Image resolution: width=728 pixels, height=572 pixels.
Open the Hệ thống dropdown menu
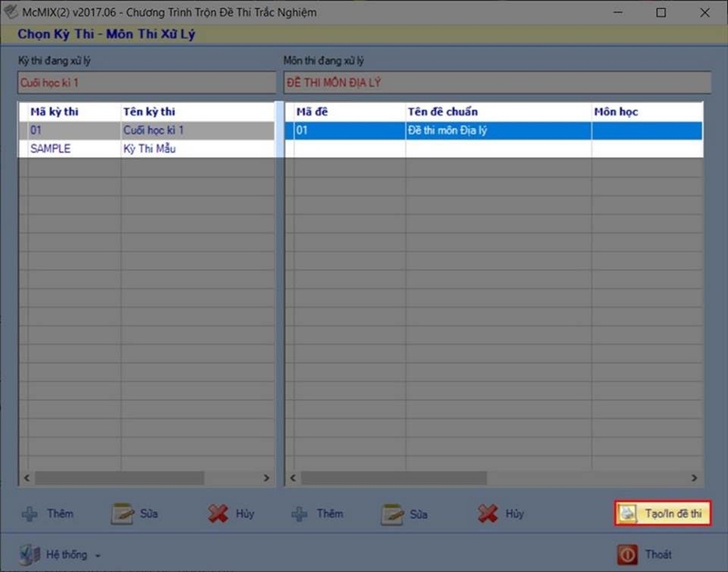click(60, 555)
